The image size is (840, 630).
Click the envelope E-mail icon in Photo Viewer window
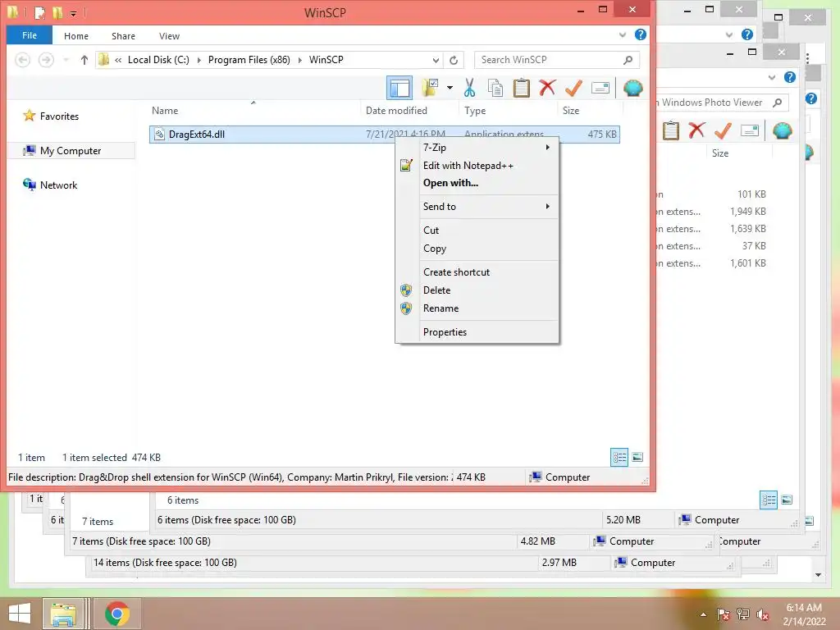(x=750, y=130)
